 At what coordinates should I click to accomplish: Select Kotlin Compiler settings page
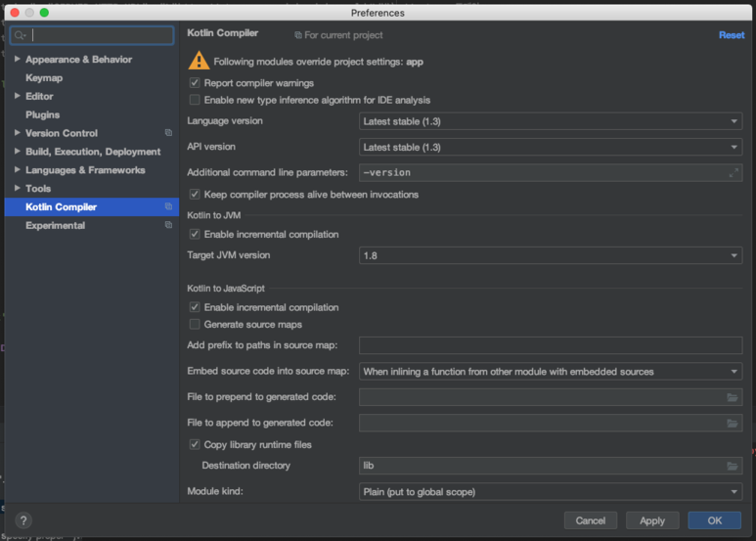92,206
